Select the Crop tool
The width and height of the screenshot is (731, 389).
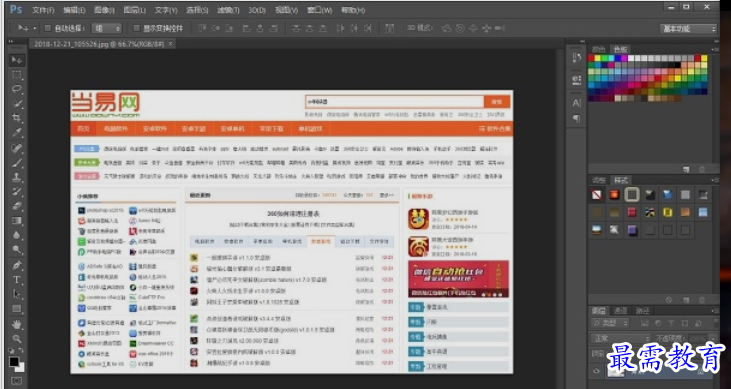pyautogui.click(x=17, y=118)
